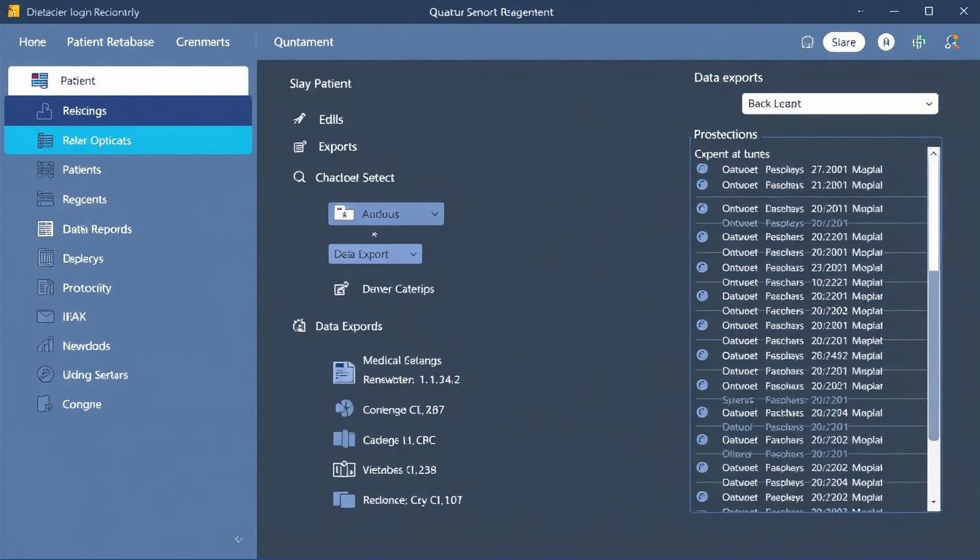This screenshot has width=980, height=560.
Task: Click the Chacloel Setect search icon
Action: [299, 177]
